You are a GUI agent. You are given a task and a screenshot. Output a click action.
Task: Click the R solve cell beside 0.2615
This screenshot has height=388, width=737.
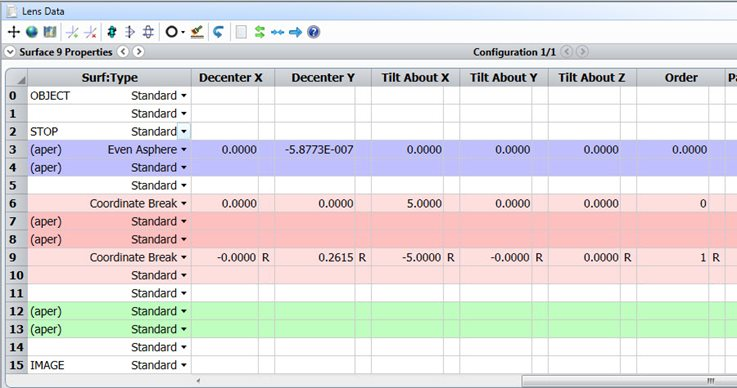coord(363,257)
